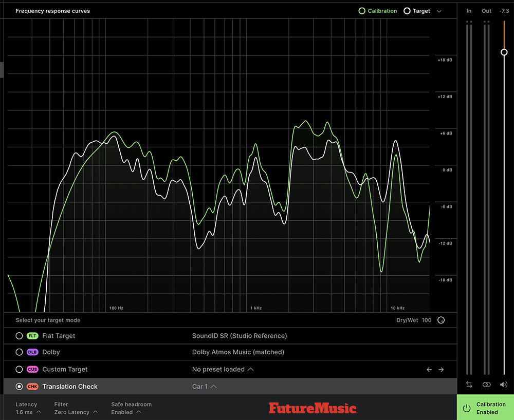Viewport: 514px width, 420px height.
Task: Click the FLT badge icon
Action: (32, 336)
